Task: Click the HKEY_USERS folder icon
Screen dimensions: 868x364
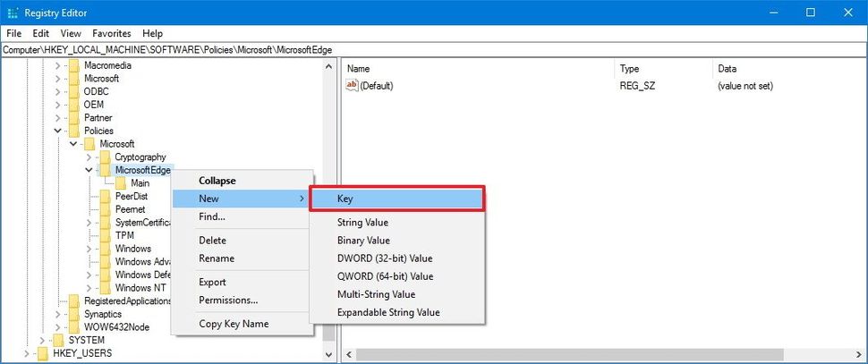Action: 42,353
